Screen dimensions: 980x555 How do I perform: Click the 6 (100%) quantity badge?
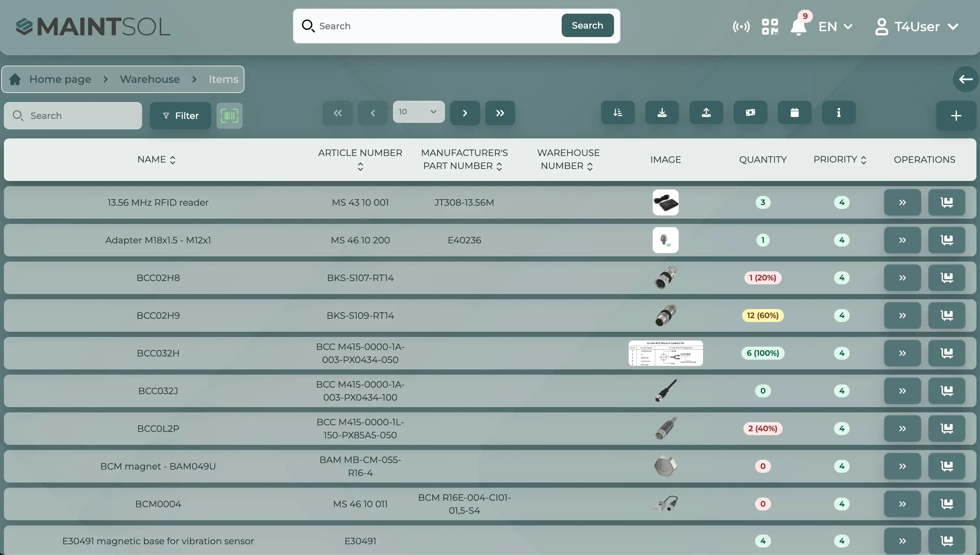click(x=763, y=353)
